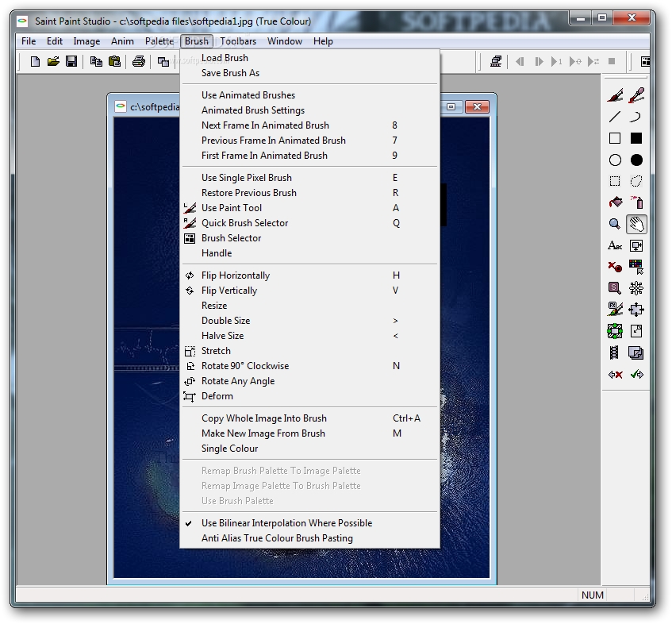Click the film strip animation icon

click(615, 353)
